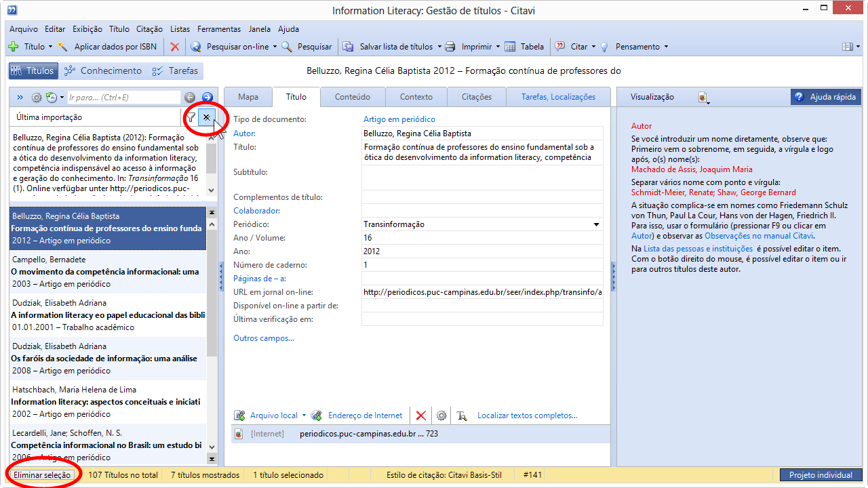The width and height of the screenshot is (868, 488).
Task: Open the Arquivo local dropdown arrow
Action: 304,415
